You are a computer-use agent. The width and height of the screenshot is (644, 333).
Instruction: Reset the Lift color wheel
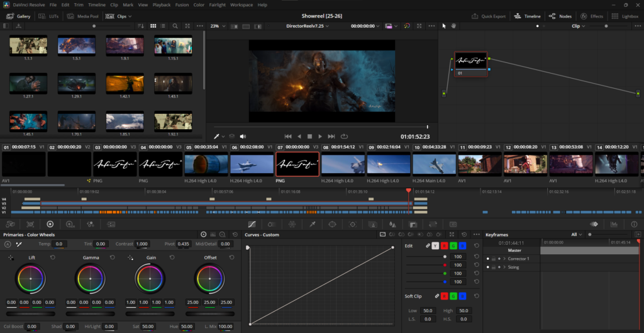click(x=52, y=257)
